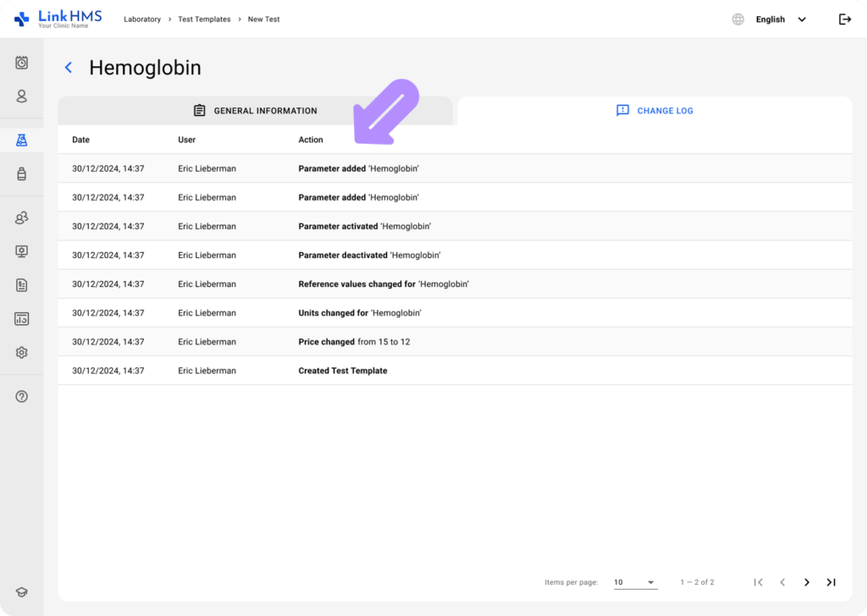Click the pharmacy medicine bottle icon

[21, 174]
